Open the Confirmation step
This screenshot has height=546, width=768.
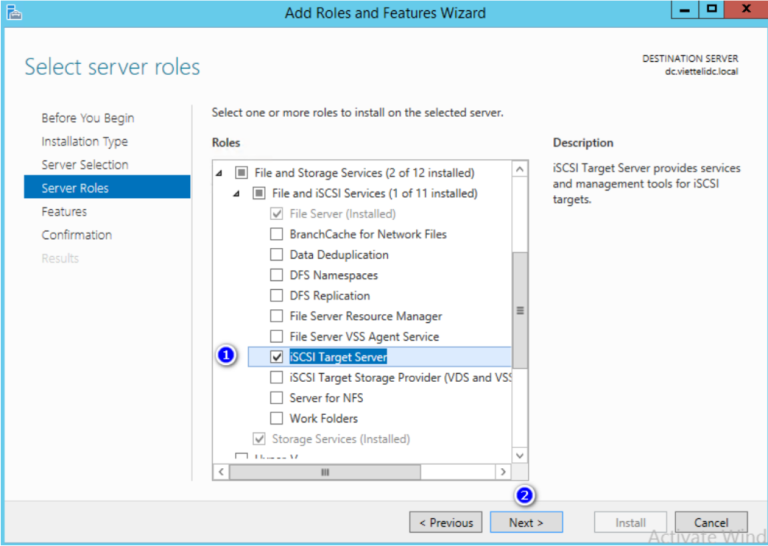coord(77,235)
